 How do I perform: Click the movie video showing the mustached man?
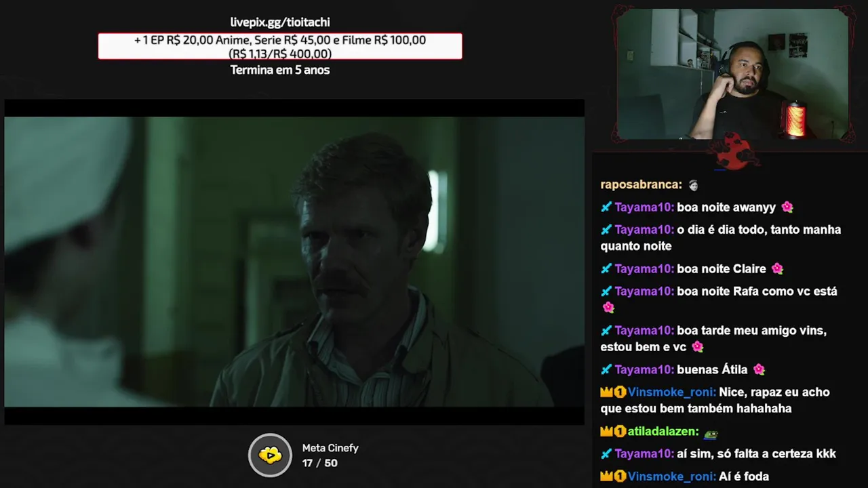pos(294,262)
